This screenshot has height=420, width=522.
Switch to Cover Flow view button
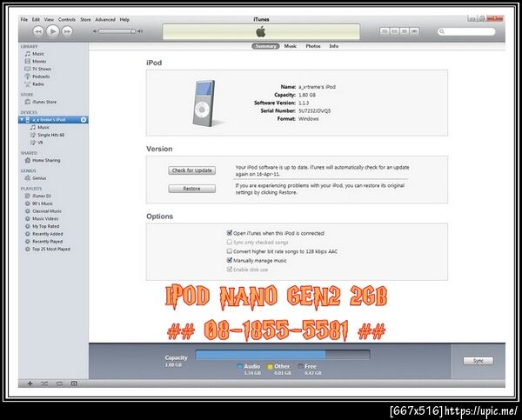(414, 31)
